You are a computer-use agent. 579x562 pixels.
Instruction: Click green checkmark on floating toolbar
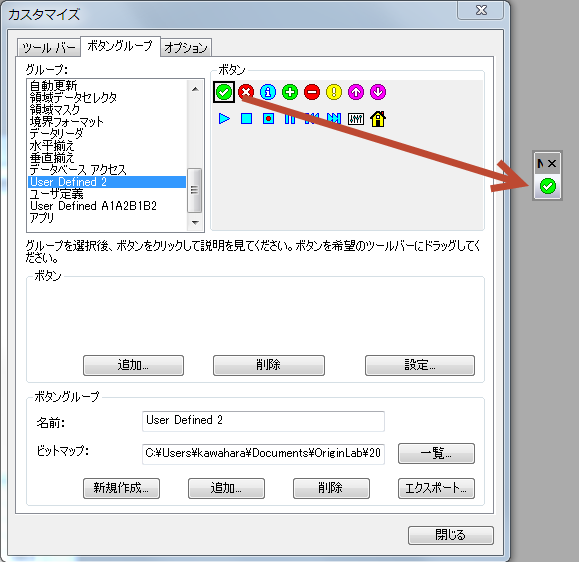click(548, 186)
